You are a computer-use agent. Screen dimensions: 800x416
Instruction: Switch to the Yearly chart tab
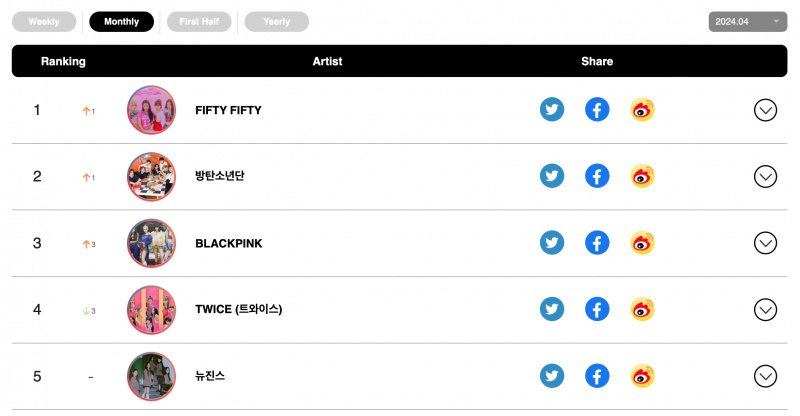tap(277, 22)
